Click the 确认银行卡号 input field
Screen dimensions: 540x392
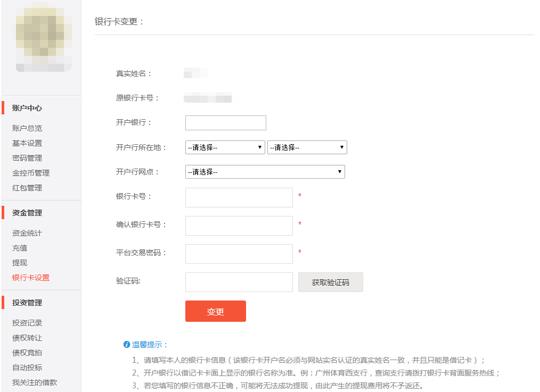(x=239, y=226)
